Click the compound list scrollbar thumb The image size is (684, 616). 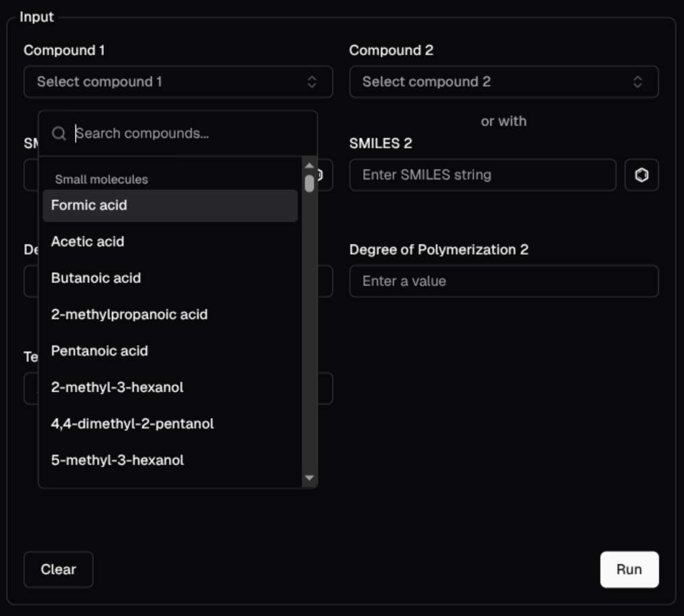point(310,184)
